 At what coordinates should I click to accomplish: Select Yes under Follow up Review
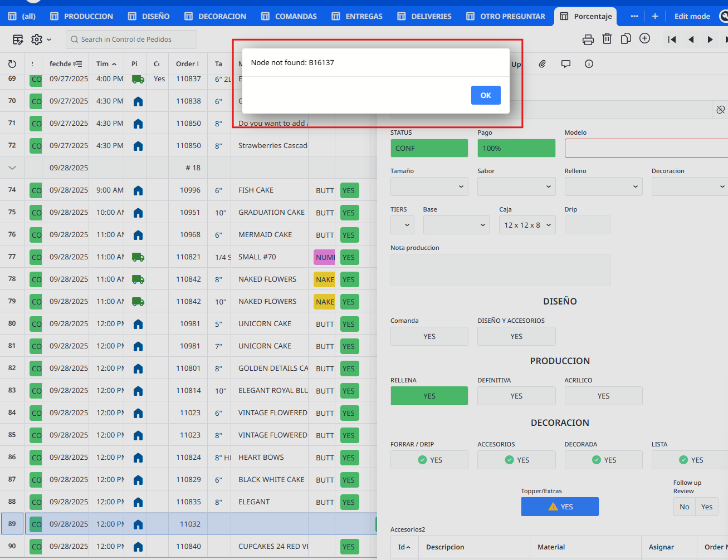click(706, 507)
